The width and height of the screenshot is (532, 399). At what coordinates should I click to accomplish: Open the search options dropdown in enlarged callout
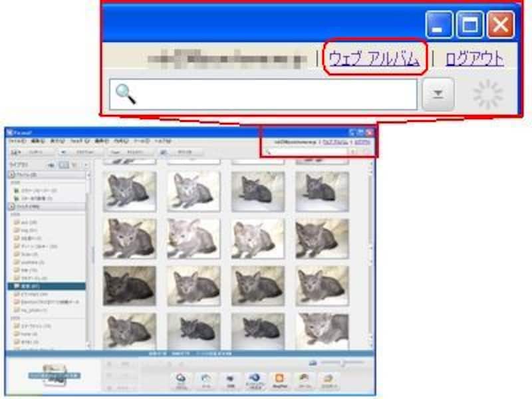438,94
